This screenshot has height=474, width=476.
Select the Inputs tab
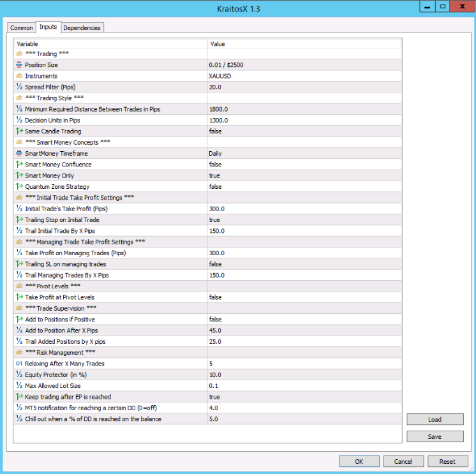coord(48,27)
